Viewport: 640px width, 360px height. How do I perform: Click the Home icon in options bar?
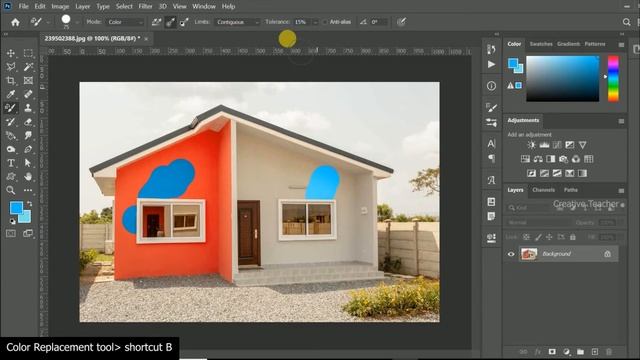15,22
